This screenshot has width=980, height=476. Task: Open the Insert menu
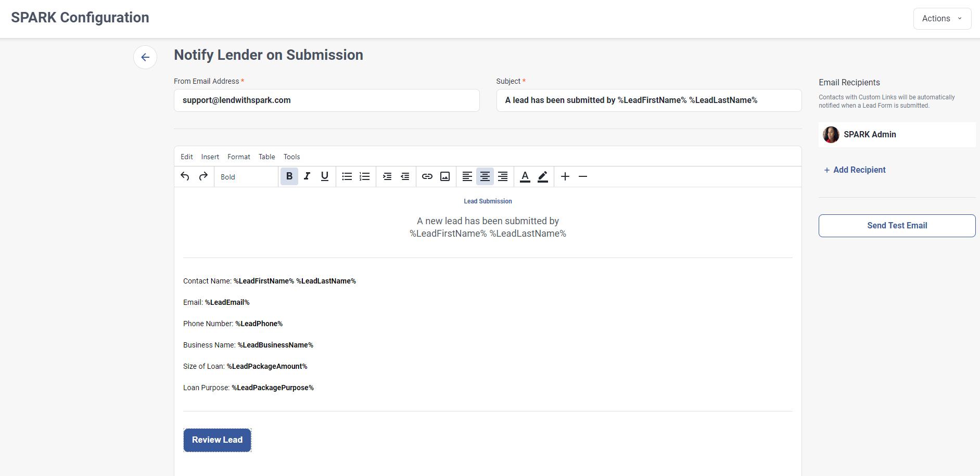(x=210, y=157)
